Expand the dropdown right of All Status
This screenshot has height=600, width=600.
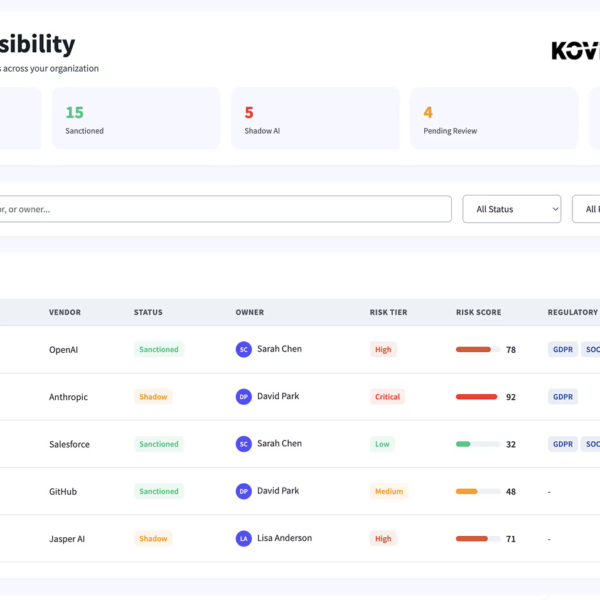[x=587, y=209]
